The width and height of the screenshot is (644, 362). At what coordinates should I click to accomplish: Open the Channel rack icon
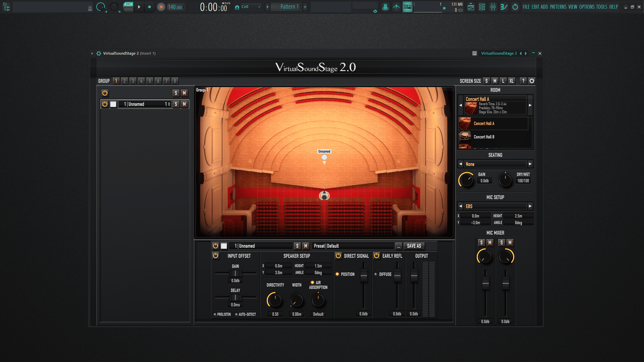click(482, 7)
